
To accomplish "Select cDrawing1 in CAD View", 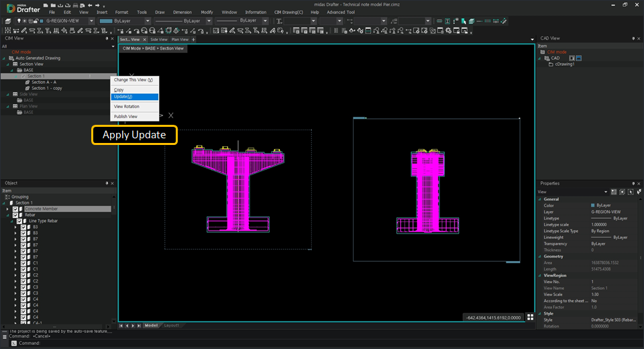I will coord(565,64).
